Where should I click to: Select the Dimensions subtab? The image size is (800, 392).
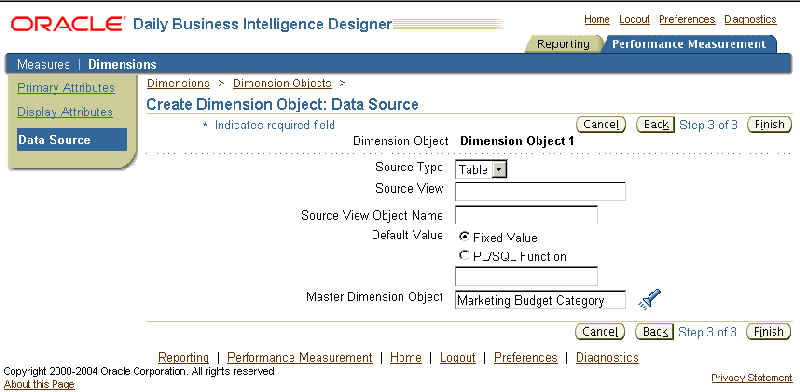[x=122, y=64]
